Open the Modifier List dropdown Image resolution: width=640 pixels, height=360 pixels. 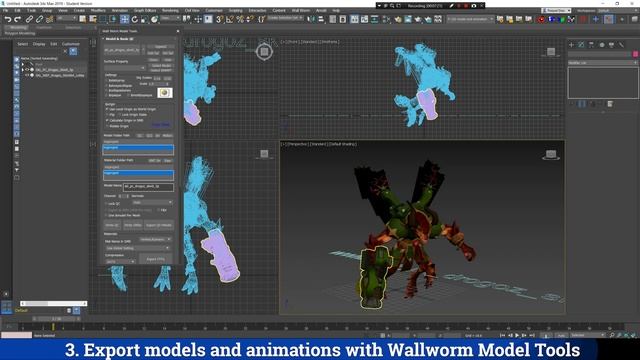[x=602, y=63]
